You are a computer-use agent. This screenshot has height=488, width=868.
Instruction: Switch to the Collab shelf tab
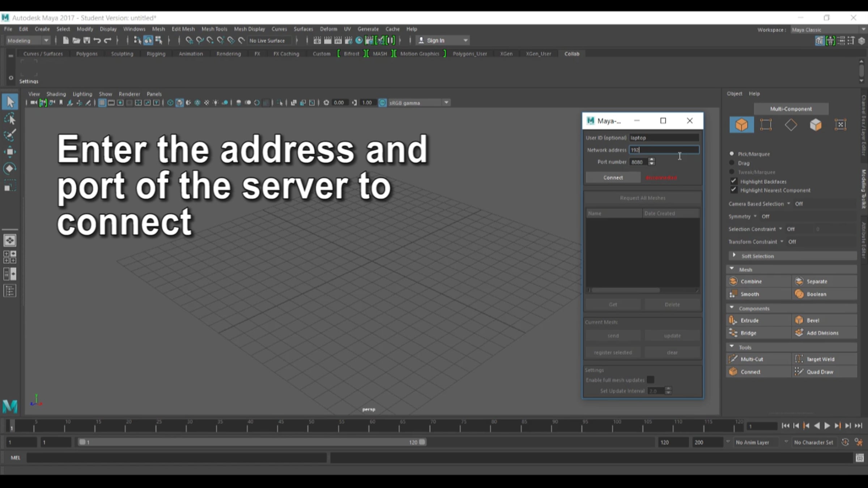click(572, 54)
